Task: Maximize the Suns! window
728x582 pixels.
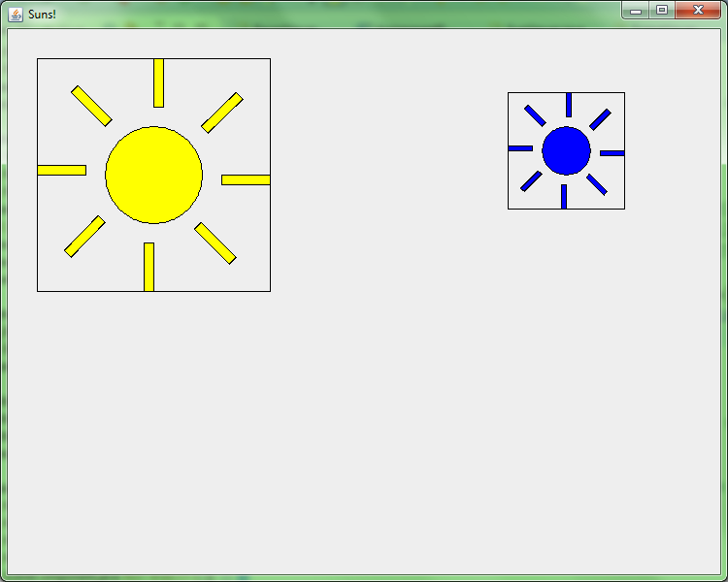Action: coord(662,10)
